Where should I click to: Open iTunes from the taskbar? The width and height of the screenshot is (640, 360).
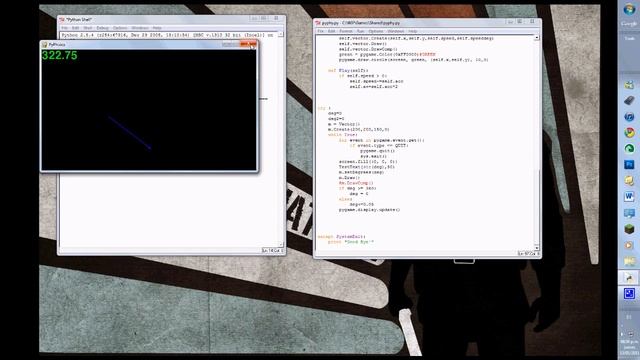(x=629, y=117)
